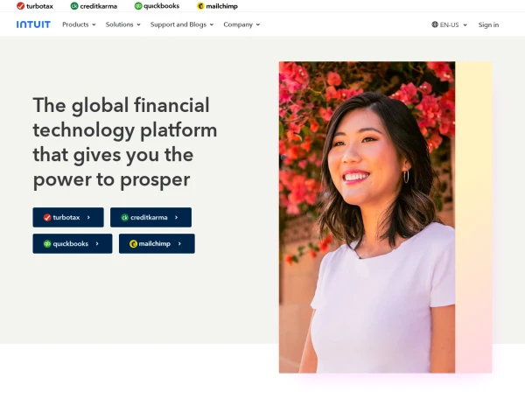Expand the Products chevron arrow
The height and width of the screenshot is (420, 525).
[94, 24]
